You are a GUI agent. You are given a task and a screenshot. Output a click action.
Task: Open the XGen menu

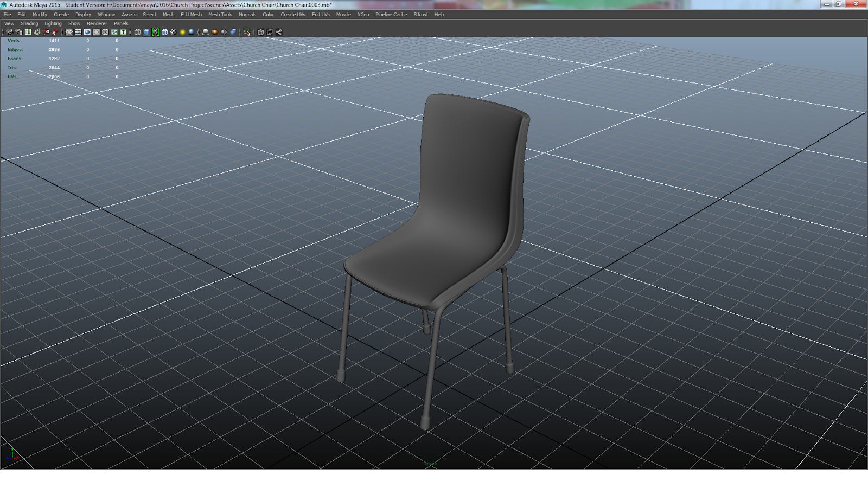pos(363,15)
